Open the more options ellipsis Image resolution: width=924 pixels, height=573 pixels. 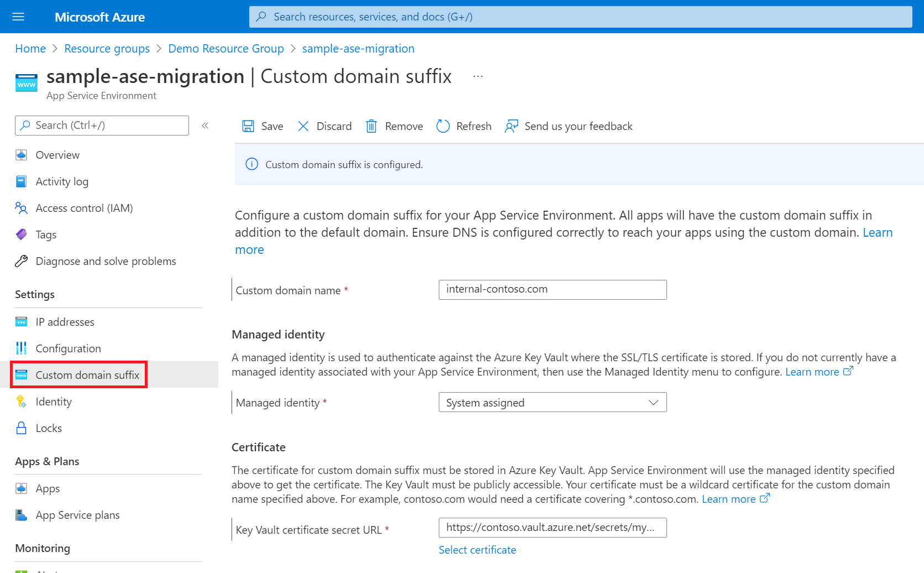tap(478, 76)
